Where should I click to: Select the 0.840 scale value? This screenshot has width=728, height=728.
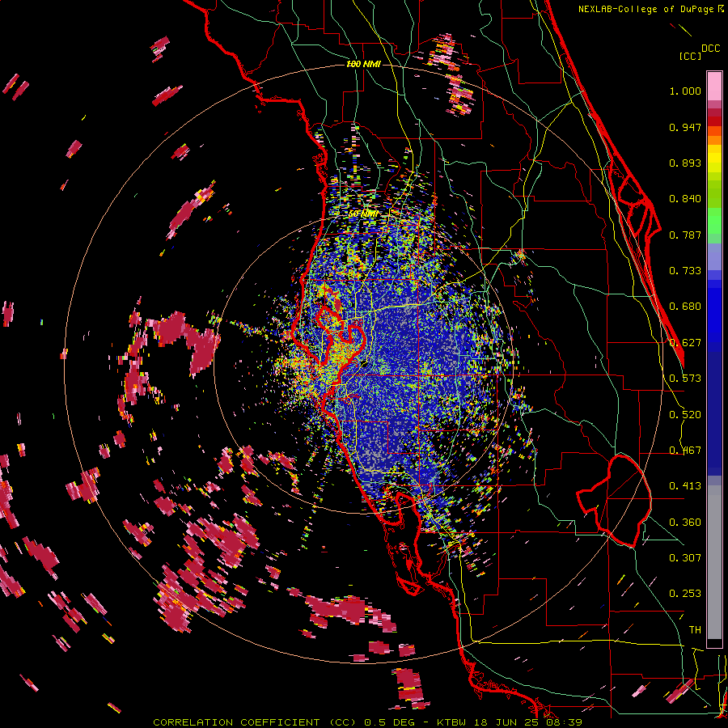pyautogui.click(x=685, y=199)
